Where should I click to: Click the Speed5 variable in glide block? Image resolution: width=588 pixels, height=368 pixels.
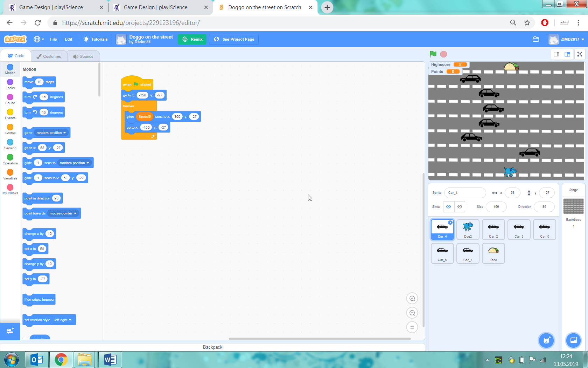click(x=145, y=117)
